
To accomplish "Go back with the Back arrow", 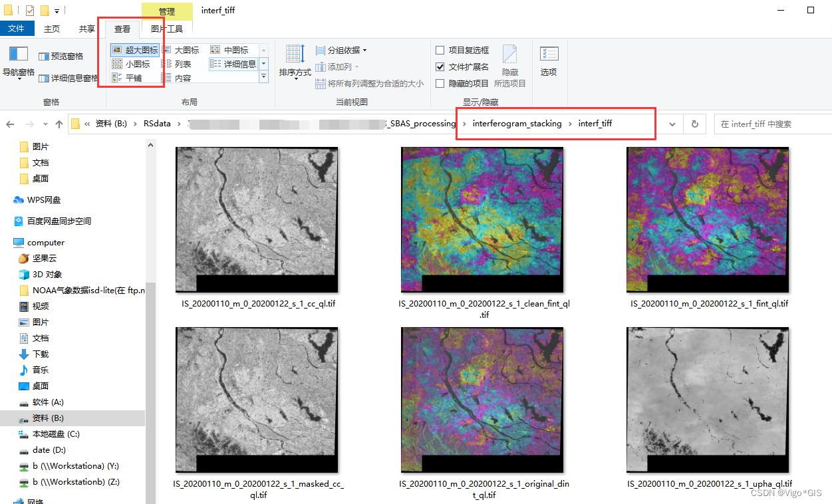I will [x=10, y=124].
